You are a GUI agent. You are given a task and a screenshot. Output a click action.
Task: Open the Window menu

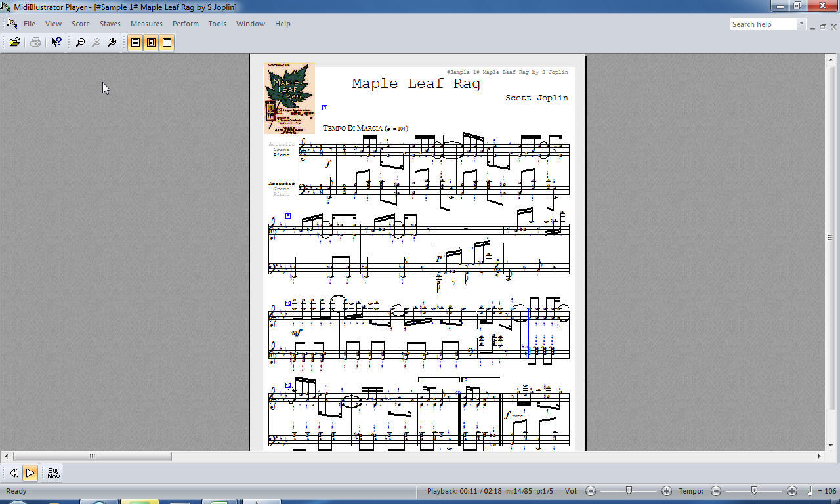[x=251, y=24]
